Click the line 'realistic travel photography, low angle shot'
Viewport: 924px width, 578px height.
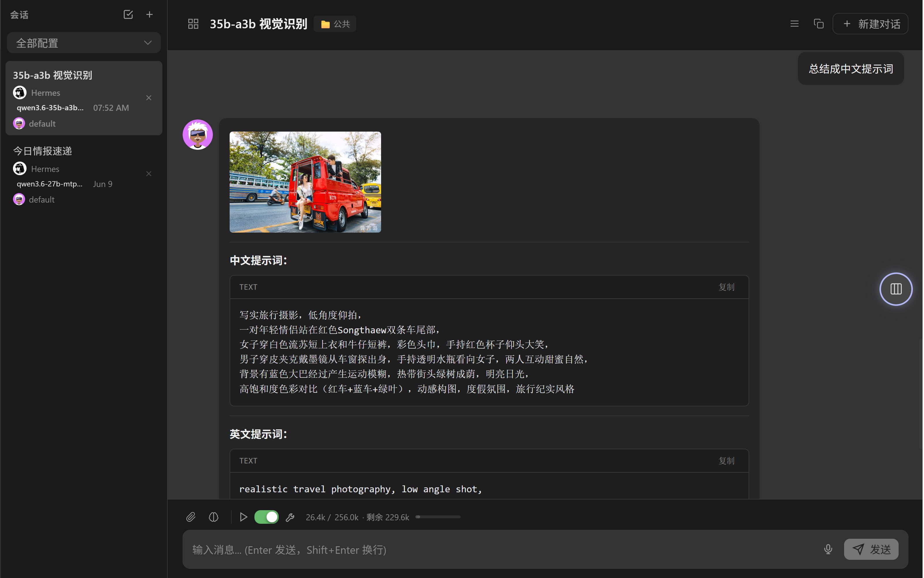tap(360, 489)
